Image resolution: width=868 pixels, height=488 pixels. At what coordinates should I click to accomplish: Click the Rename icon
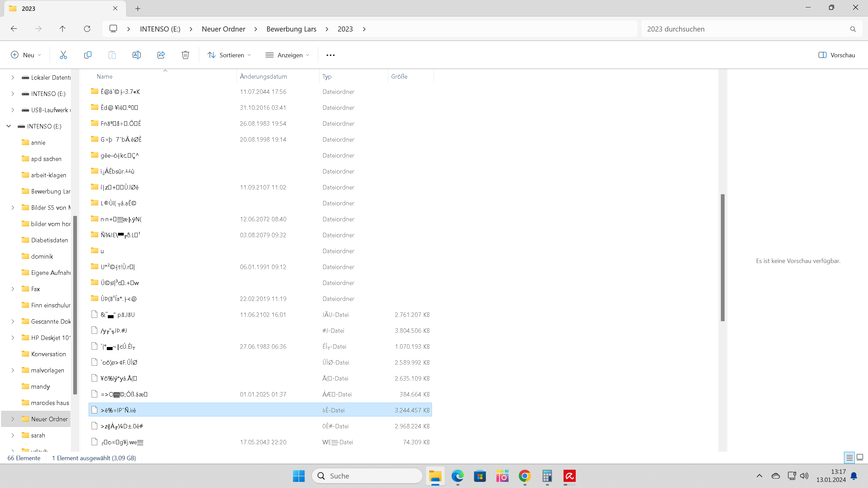point(136,55)
